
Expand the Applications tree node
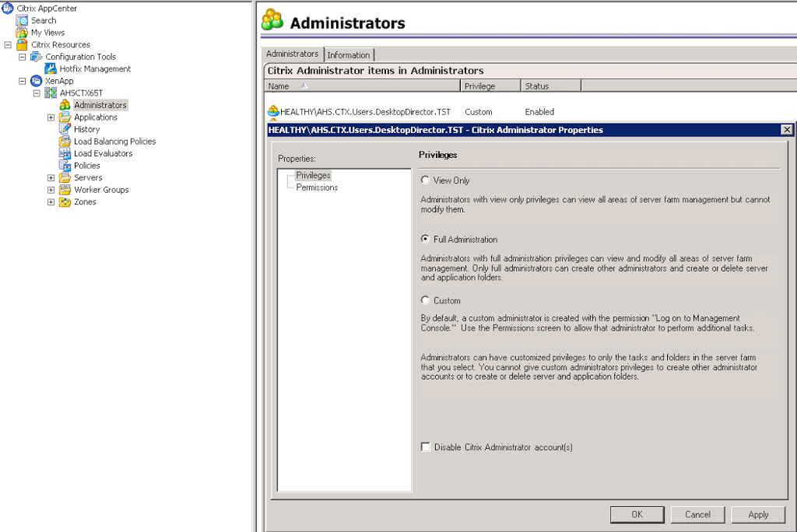51,117
